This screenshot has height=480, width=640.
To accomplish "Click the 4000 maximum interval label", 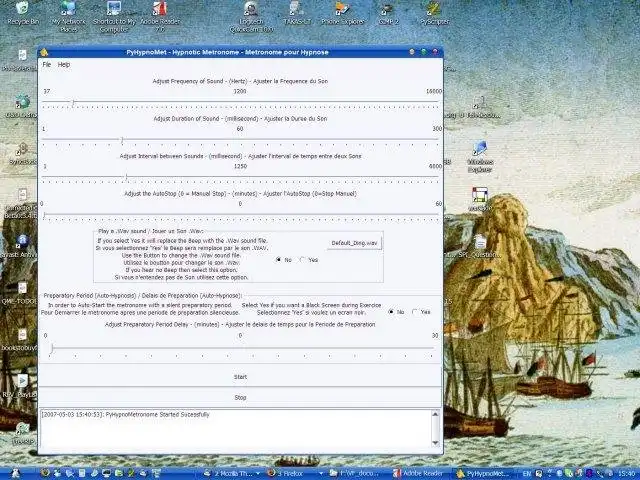I will [x=436, y=167].
